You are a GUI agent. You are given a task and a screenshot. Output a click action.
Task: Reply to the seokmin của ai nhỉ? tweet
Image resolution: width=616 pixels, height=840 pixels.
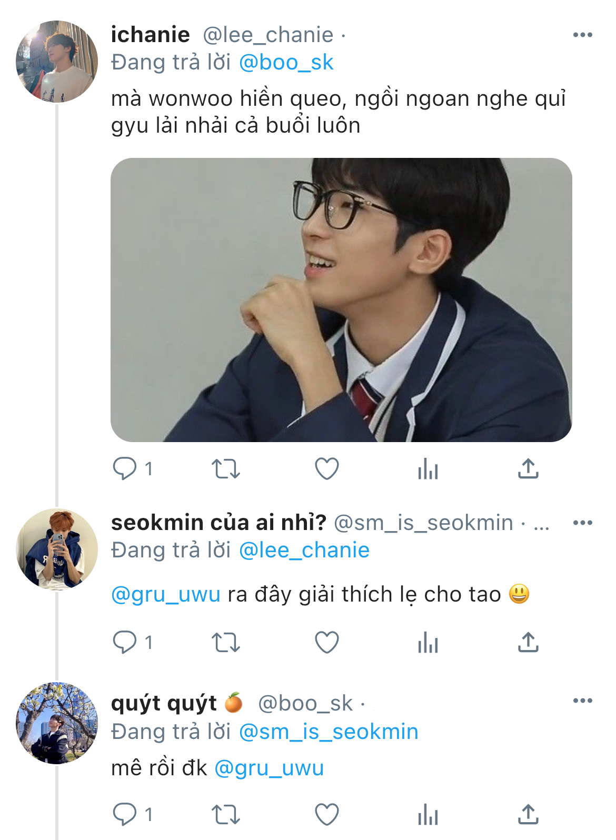click(125, 642)
